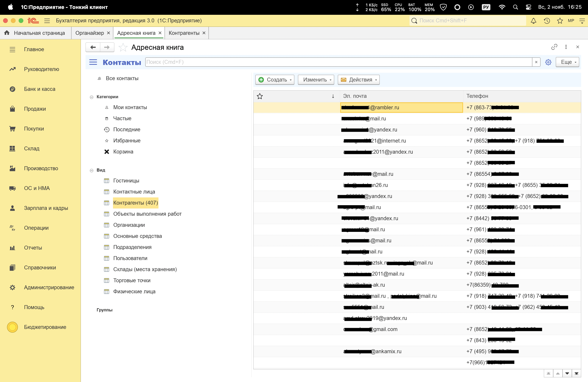The height and width of the screenshot is (382, 588).
Task: Open Корзина category with X icon
Action: tap(123, 152)
